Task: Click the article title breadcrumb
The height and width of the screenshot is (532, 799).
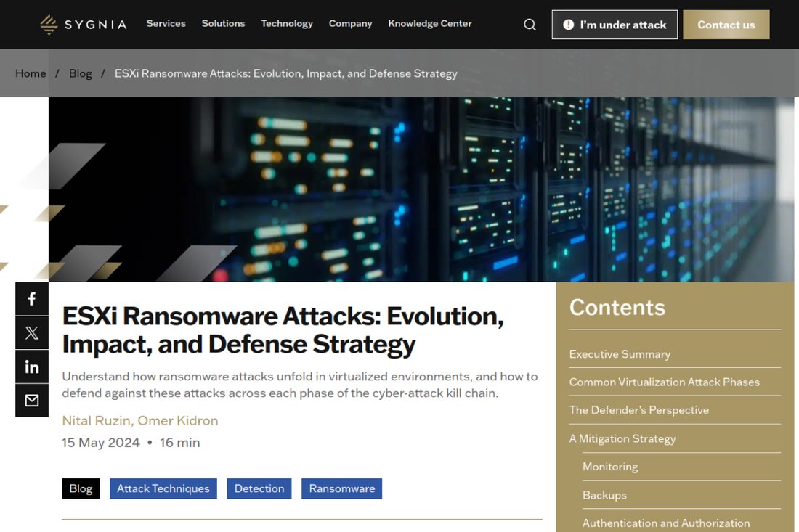Action: tap(286, 73)
